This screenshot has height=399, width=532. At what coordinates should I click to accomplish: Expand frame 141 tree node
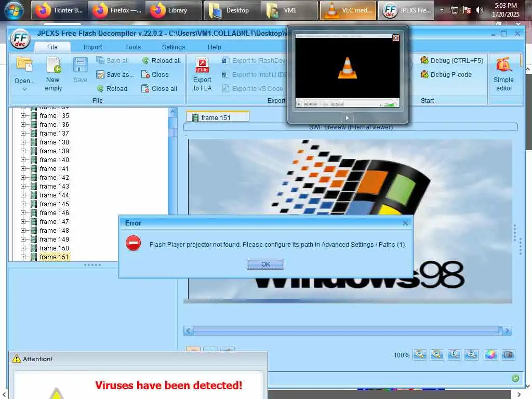pos(23,169)
